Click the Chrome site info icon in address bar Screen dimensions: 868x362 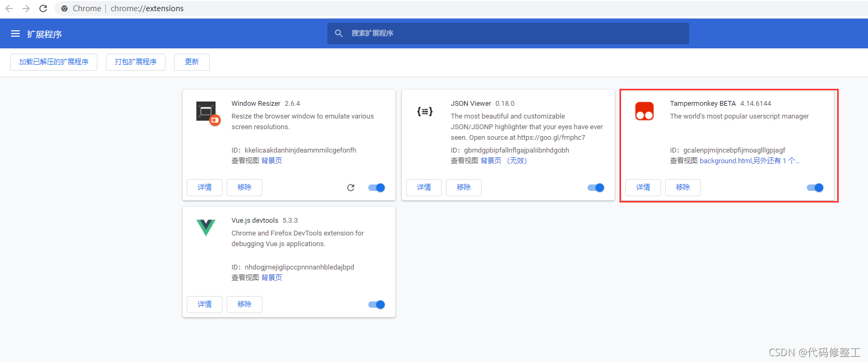pyautogui.click(x=64, y=9)
